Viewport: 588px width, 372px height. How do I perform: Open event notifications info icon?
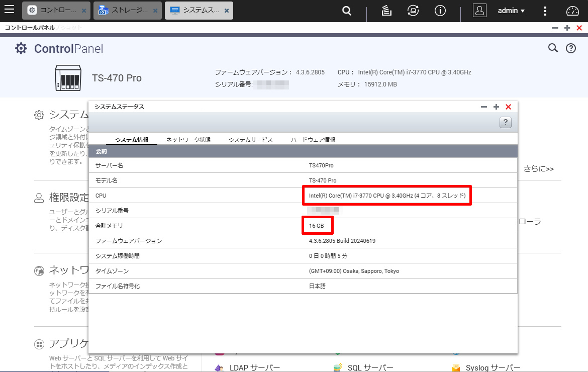point(440,11)
